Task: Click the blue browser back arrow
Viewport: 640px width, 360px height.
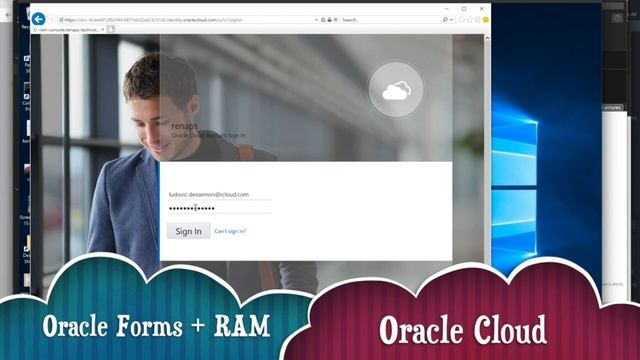Action: click(39, 19)
